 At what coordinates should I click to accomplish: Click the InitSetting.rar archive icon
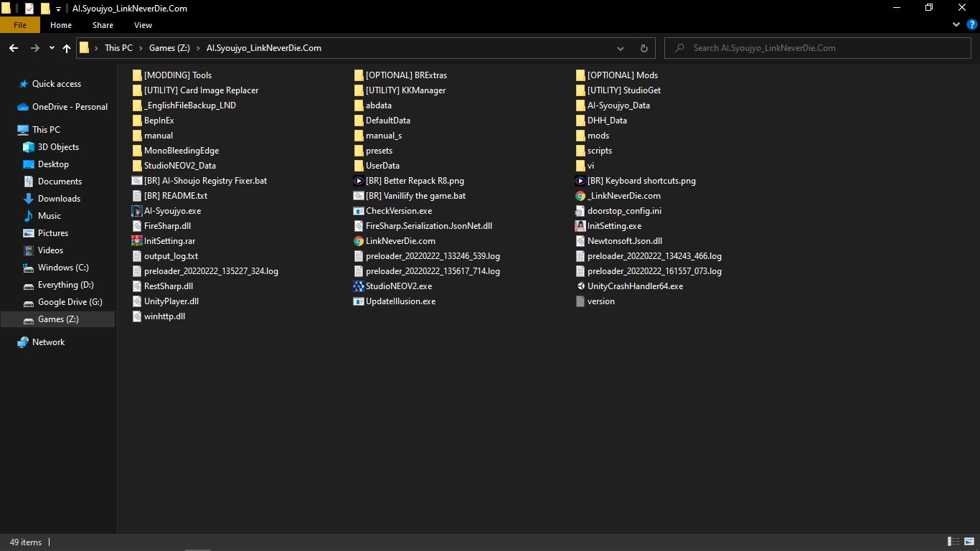point(137,241)
